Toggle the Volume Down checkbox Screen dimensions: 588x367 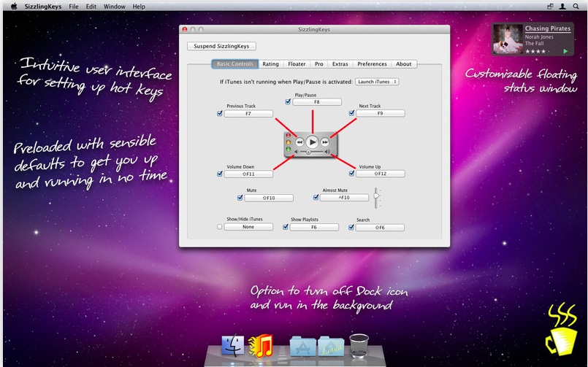click(220, 174)
